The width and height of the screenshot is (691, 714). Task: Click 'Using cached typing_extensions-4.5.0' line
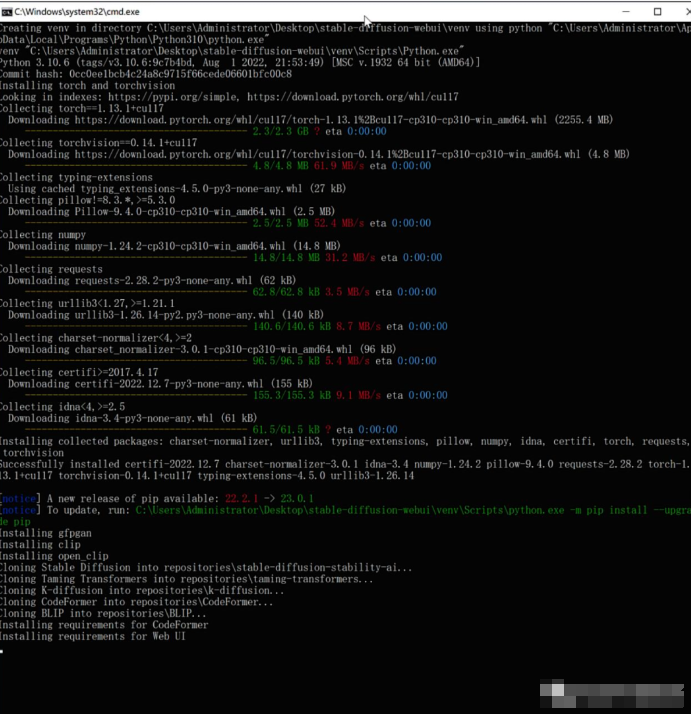click(x=177, y=189)
